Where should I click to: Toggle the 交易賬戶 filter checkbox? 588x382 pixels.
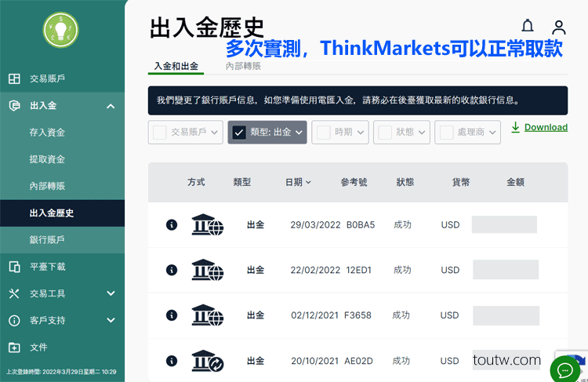pyautogui.click(x=159, y=133)
